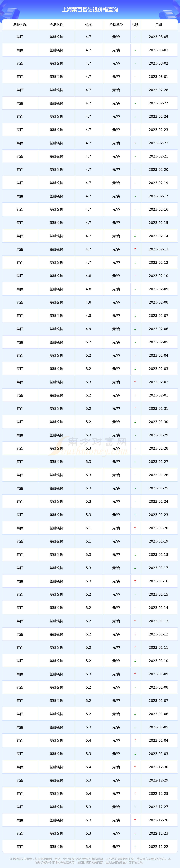Click the 5.3 price in the 2023-01-17 row

[88, 568]
